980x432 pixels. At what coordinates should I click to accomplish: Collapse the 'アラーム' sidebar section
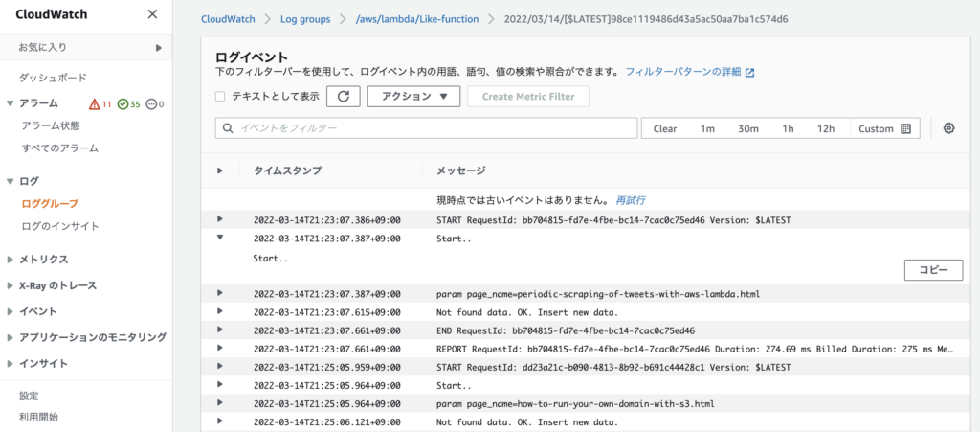[x=10, y=103]
